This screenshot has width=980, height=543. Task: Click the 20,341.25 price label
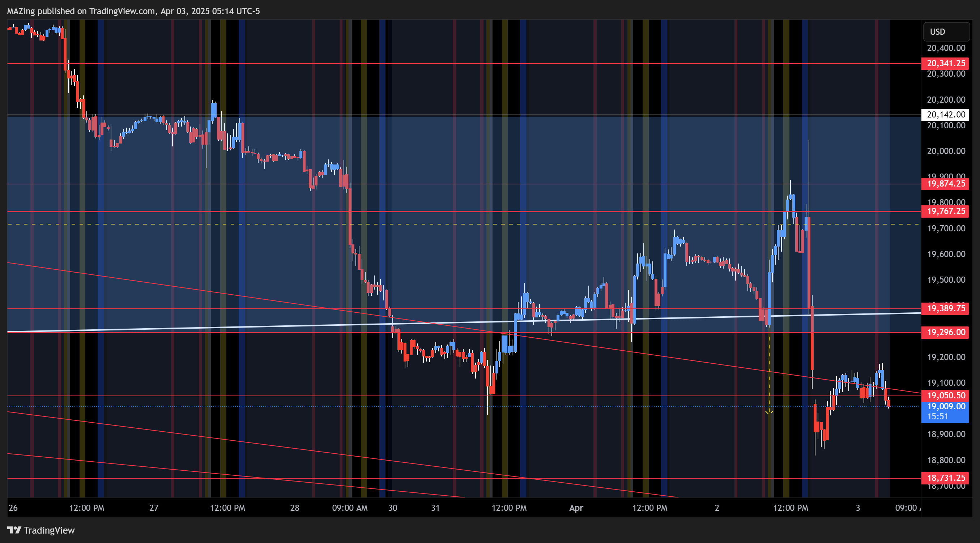pos(945,63)
